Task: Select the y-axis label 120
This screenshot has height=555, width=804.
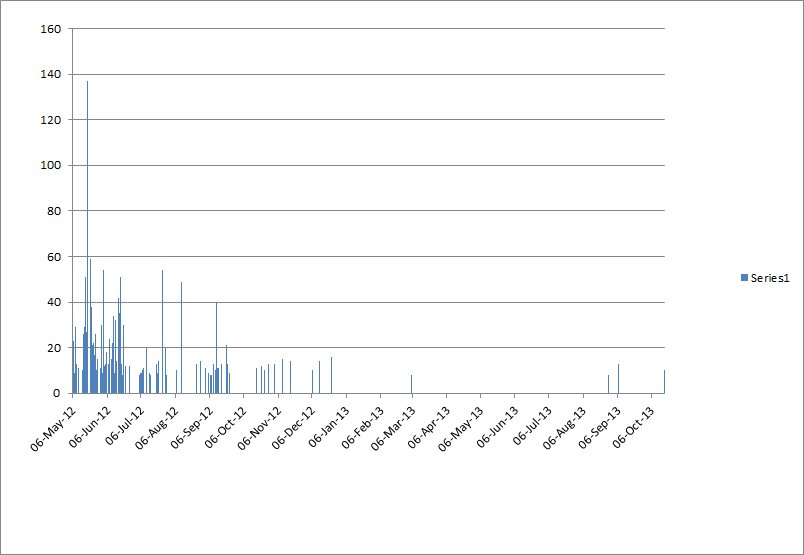Action: 51,120
